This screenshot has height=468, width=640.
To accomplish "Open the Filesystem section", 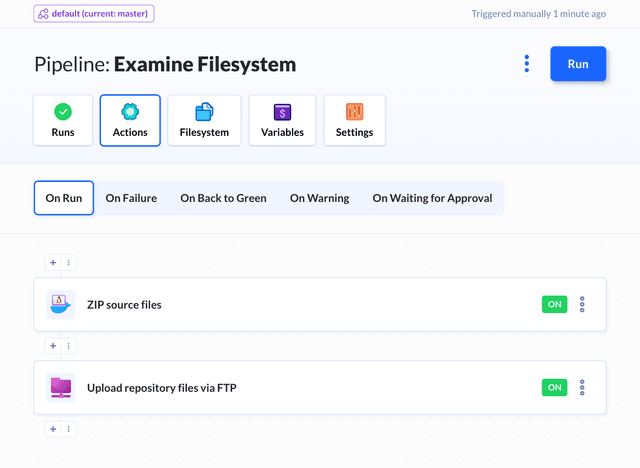I will click(x=204, y=120).
